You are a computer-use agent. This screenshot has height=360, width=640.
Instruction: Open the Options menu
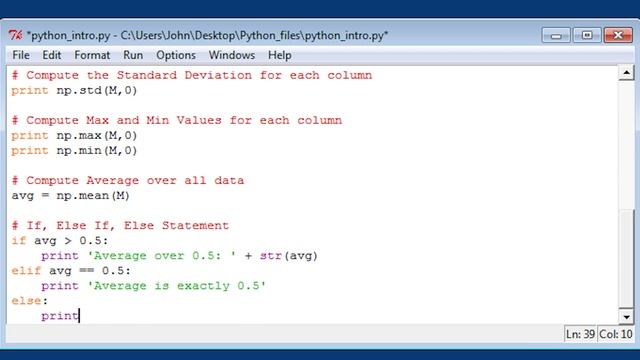[176, 55]
